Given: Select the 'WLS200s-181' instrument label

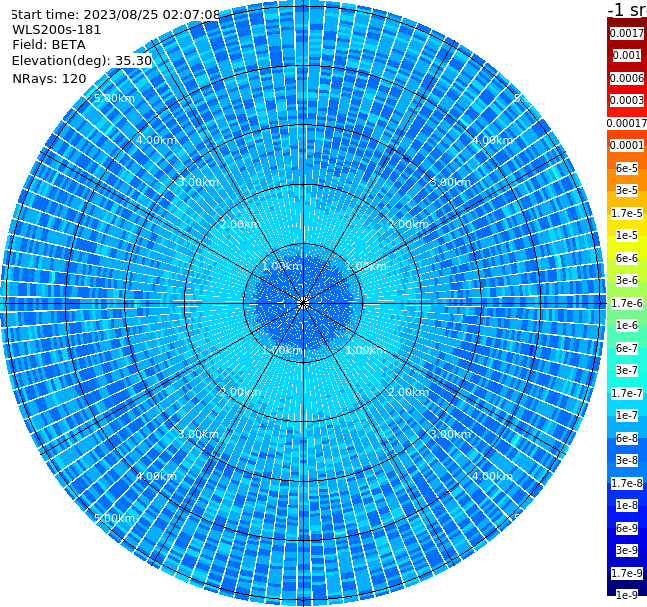Looking at the screenshot, I should [57, 30].
